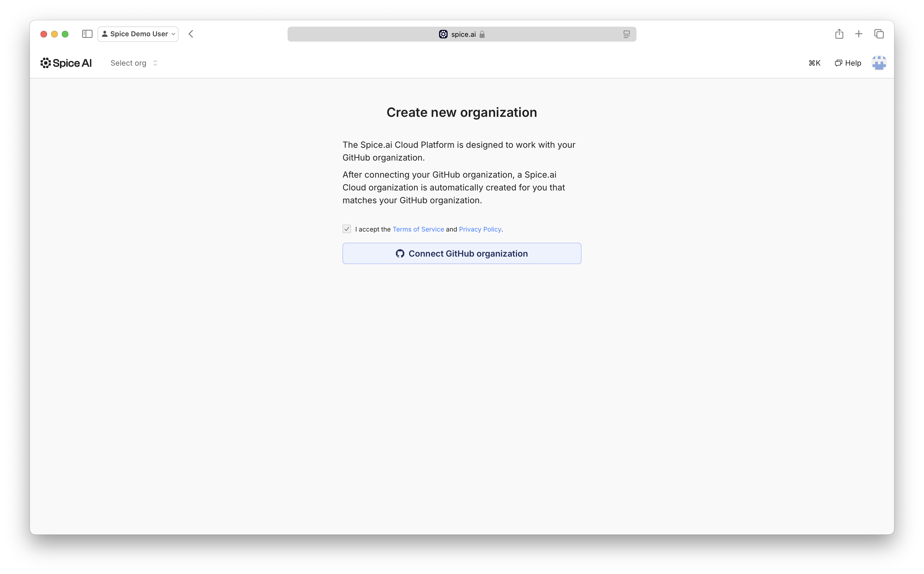Open the Share icon in toolbar
Image resolution: width=924 pixels, height=574 pixels.
pyautogui.click(x=839, y=34)
